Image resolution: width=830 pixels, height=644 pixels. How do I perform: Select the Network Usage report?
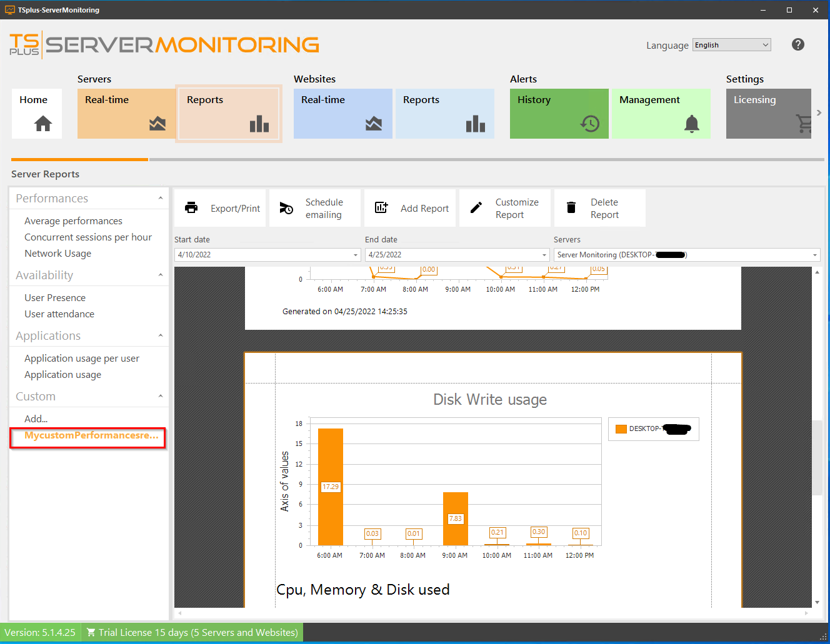(57, 253)
